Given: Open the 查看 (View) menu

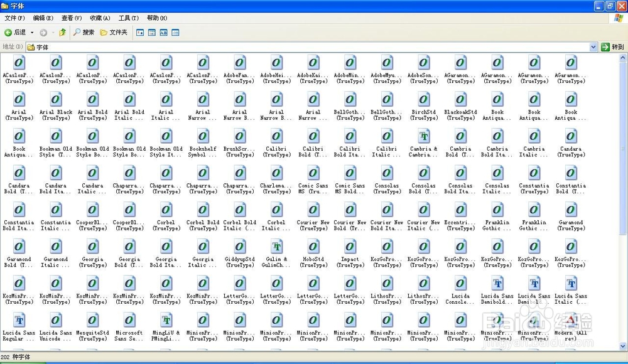Looking at the screenshot, I should click(70, 18).
